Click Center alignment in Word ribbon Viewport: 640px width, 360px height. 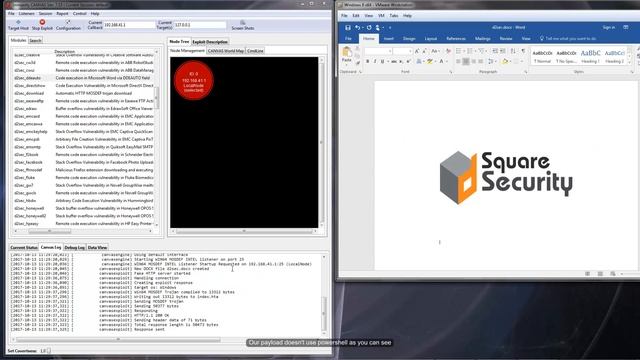tap(466, 61)
